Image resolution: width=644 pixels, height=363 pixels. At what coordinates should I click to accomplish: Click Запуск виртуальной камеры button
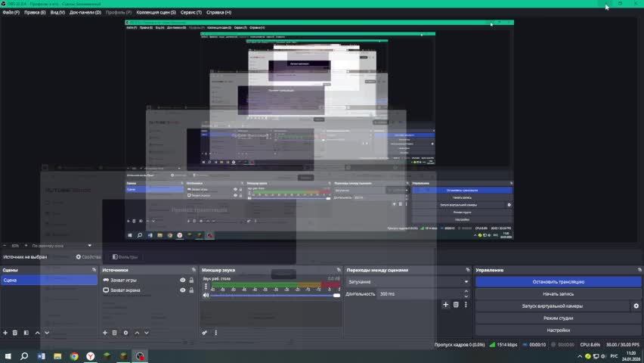point(552,306)
